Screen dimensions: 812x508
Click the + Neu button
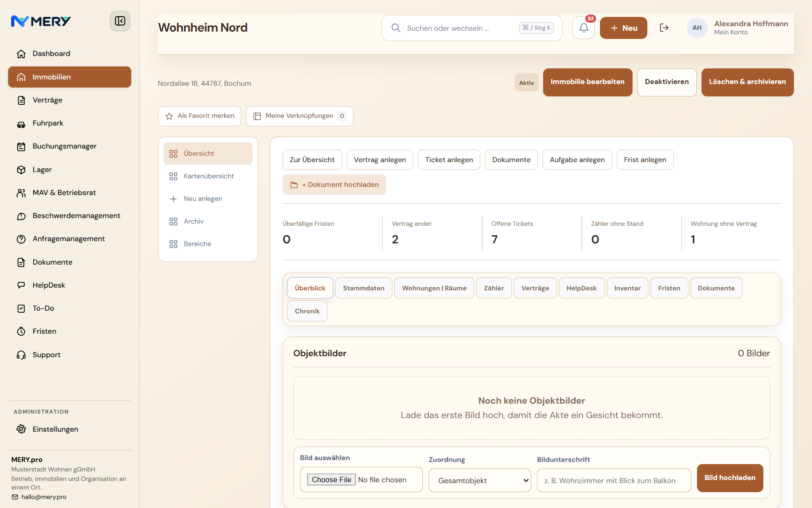click(623, 28)
